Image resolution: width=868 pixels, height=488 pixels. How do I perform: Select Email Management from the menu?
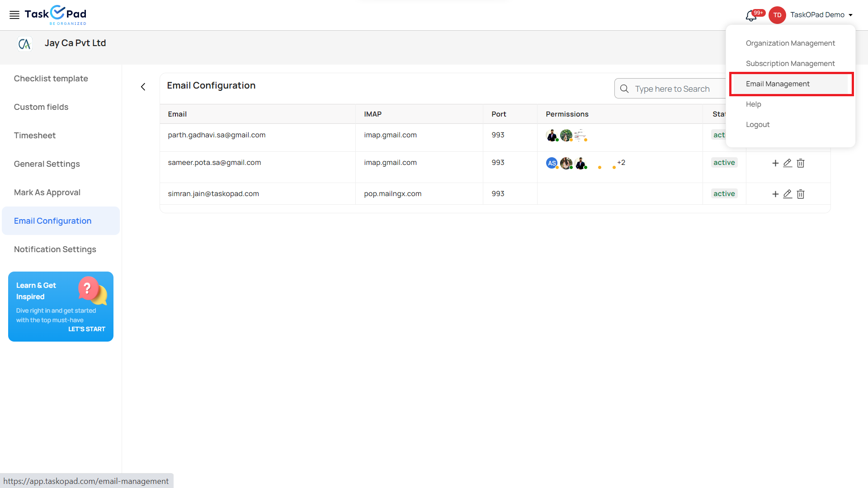coord(778,84)
